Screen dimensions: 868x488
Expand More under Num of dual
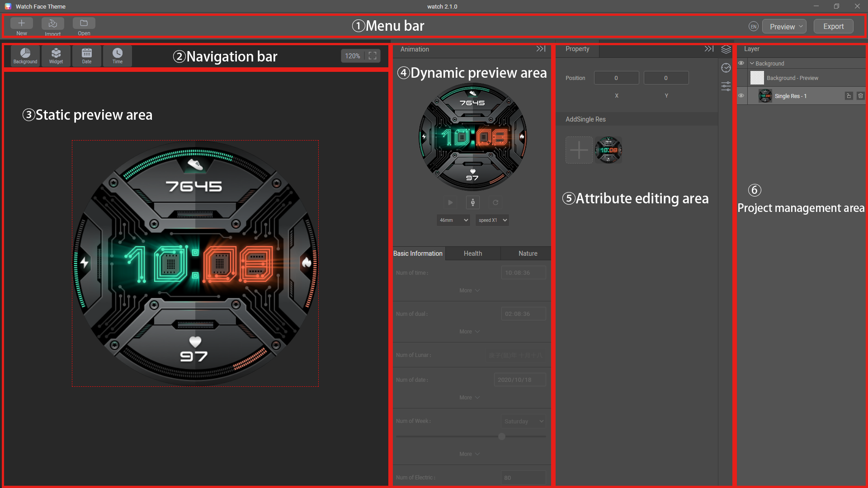click(x=469, y=332)
